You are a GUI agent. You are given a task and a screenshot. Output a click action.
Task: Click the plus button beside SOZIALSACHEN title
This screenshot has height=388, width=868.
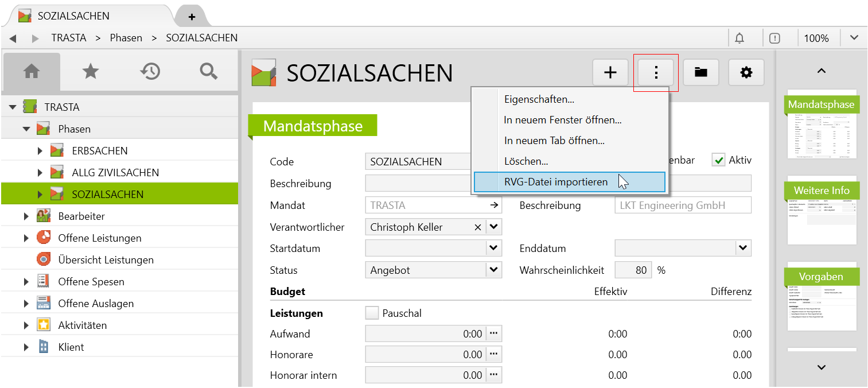[x=610, y=72]
